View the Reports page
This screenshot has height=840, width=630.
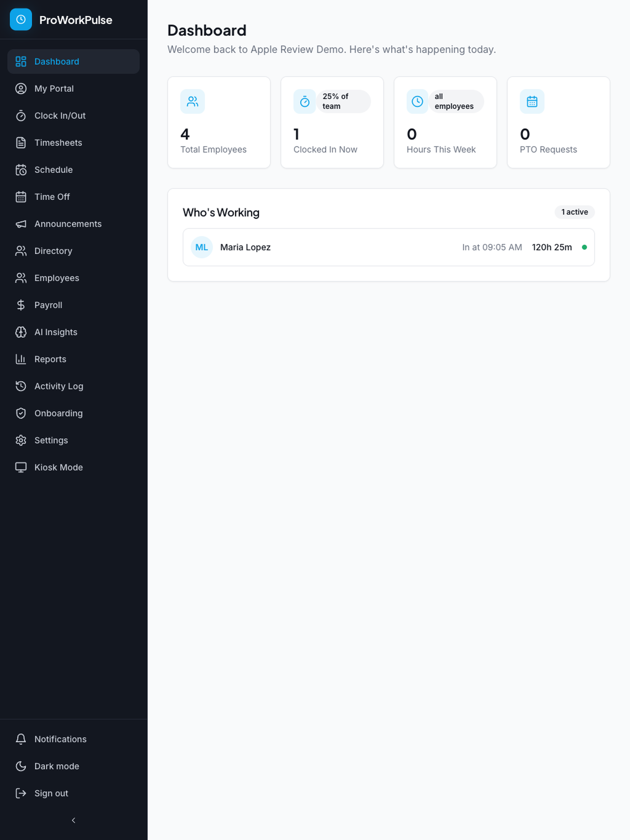coord(74,359)
